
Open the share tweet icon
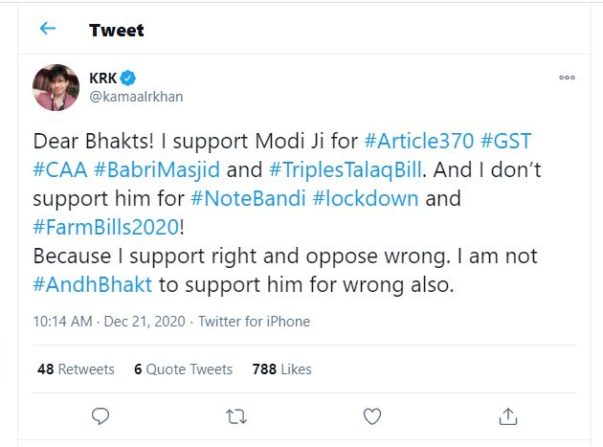coord(507,415)
